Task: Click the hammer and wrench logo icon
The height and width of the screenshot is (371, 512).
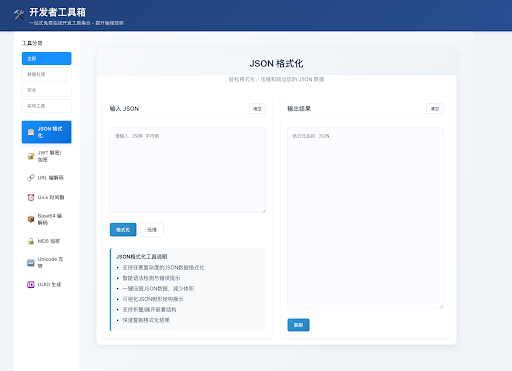Action: pos(19,14)
